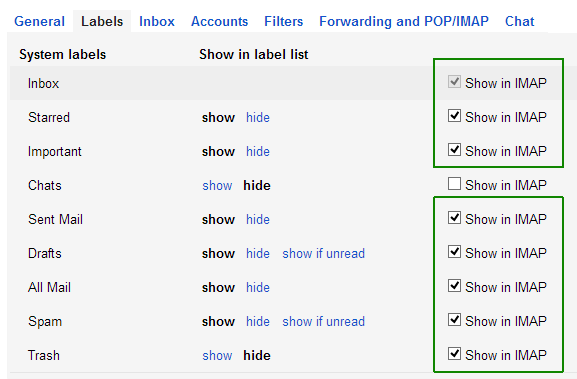This screenshot has height=379, width=577.
Task: Uncheck Show in IMAP for Starred
Action: coord(454,116)
